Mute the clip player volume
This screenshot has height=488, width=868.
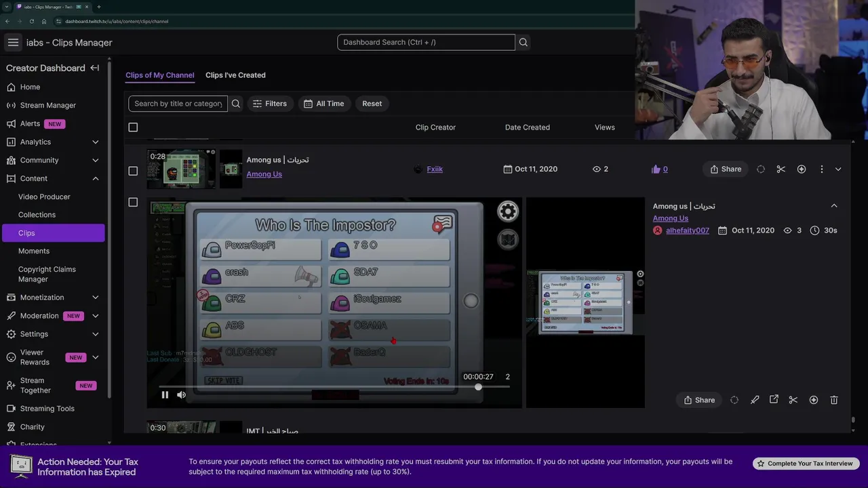[181, 394]
